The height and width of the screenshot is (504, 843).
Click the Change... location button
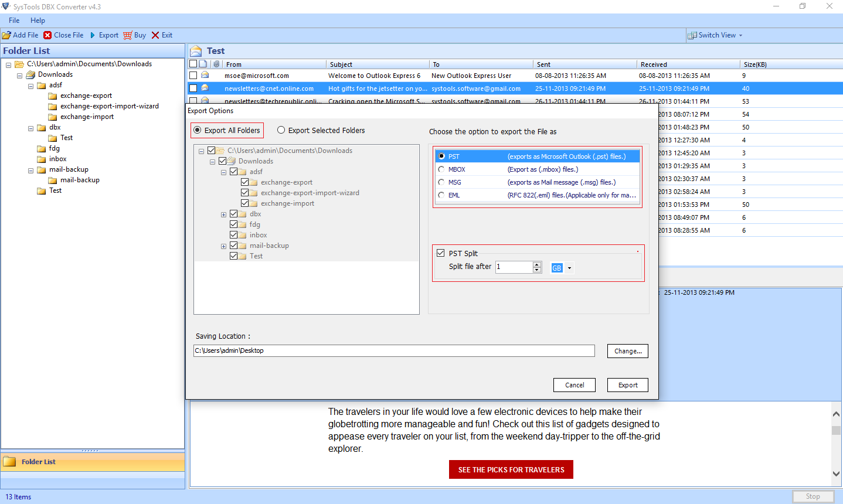[628, 351]
